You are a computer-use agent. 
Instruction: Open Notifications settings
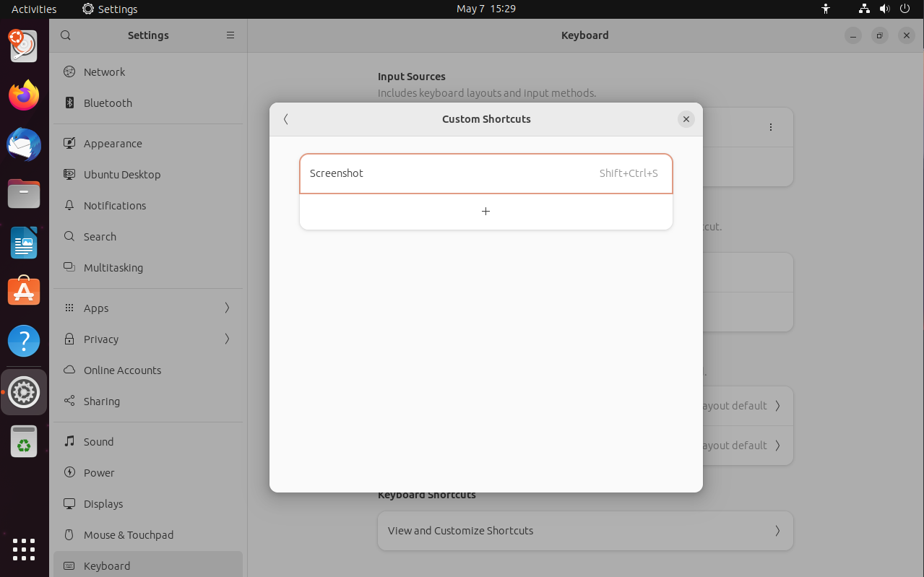(148, 206)
